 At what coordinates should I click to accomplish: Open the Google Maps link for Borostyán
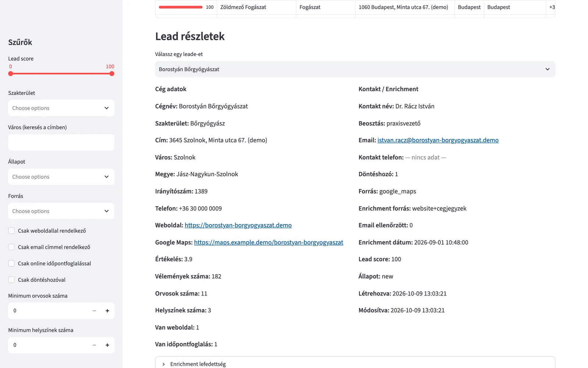pos(269,243)
